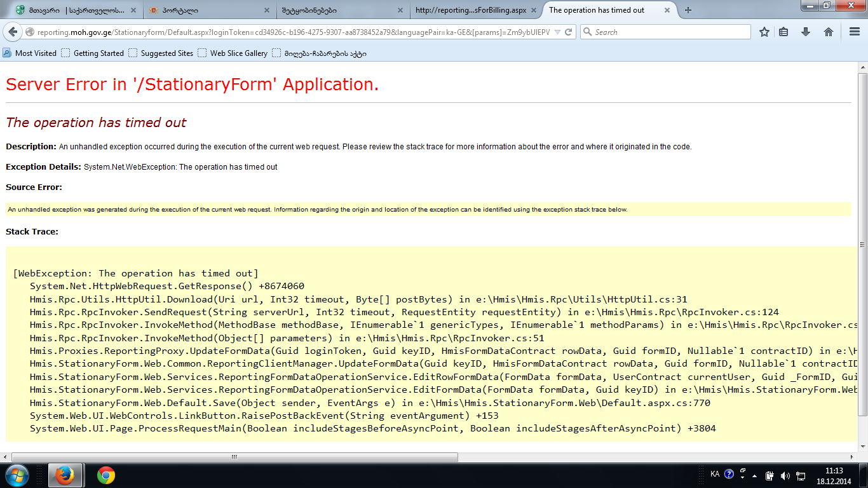Click the volume speaker tray icon
This screenshot has width=868, height=488.
785,475
